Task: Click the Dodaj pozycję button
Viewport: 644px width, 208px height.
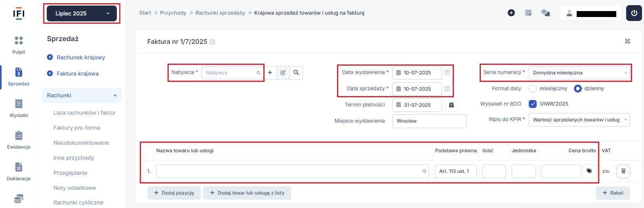Action: pyautogui.click(x=174, y=193)
